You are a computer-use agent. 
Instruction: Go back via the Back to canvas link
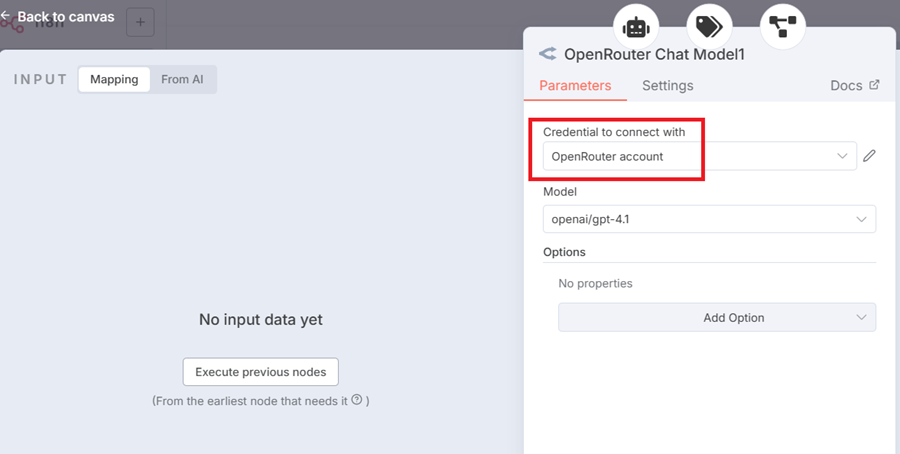click(x=58, y=17)
